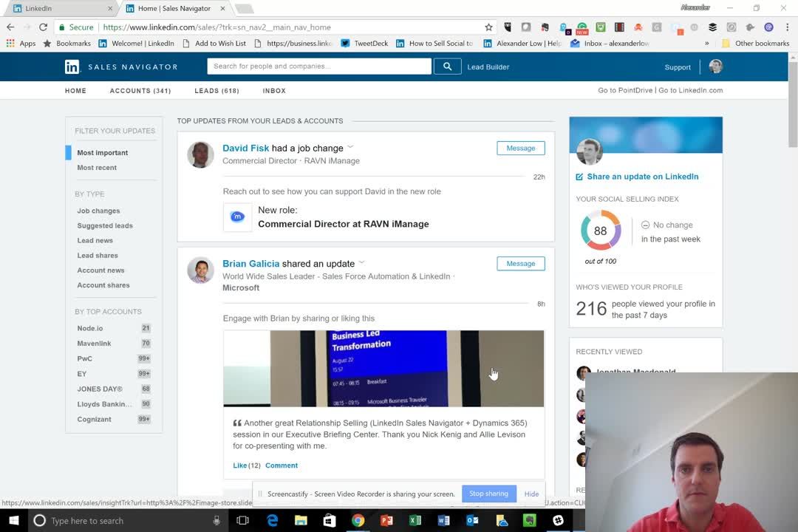Viewport: 798px width, 532px height.
Task: Expand David Fisk update dropdown chevron
Action: click(x=350, y=148)
